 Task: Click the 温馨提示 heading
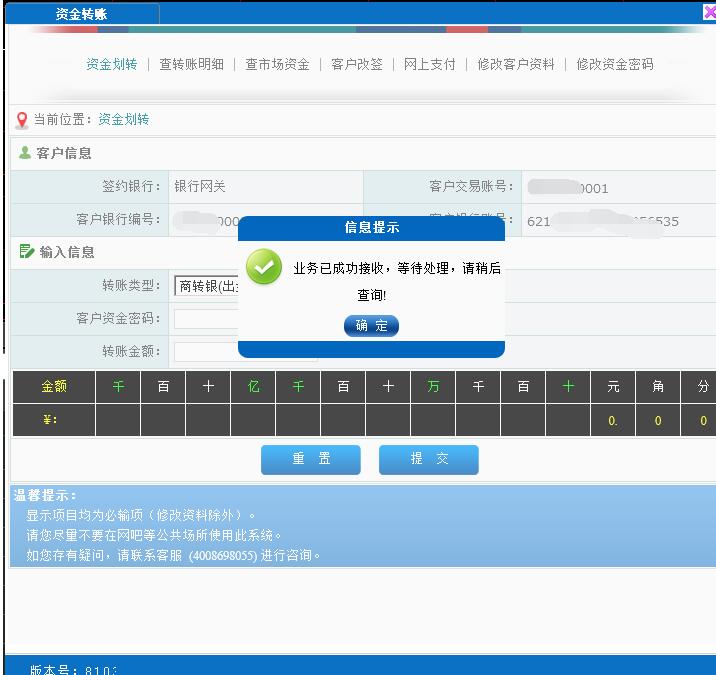[45, 496]
